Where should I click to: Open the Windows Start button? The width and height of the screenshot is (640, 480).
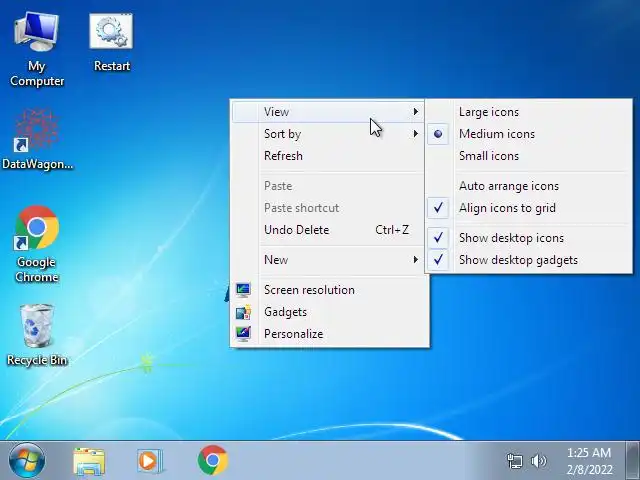27,461
